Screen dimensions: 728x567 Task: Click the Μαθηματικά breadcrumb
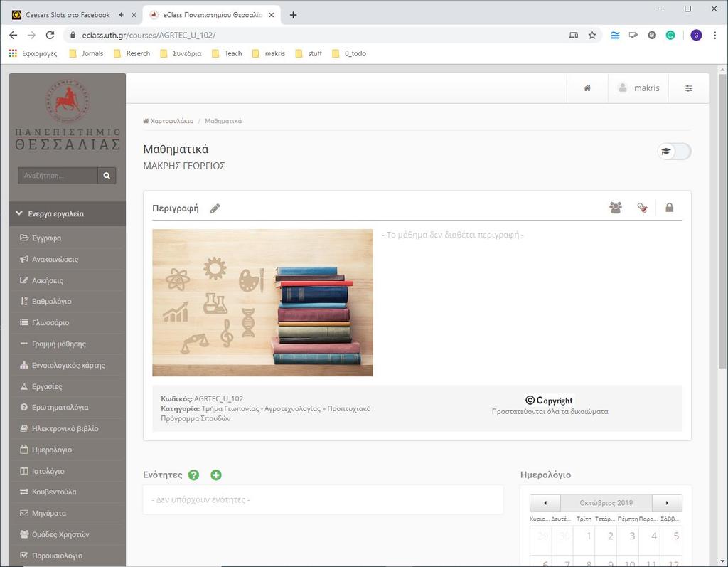[x=223, y=121]
